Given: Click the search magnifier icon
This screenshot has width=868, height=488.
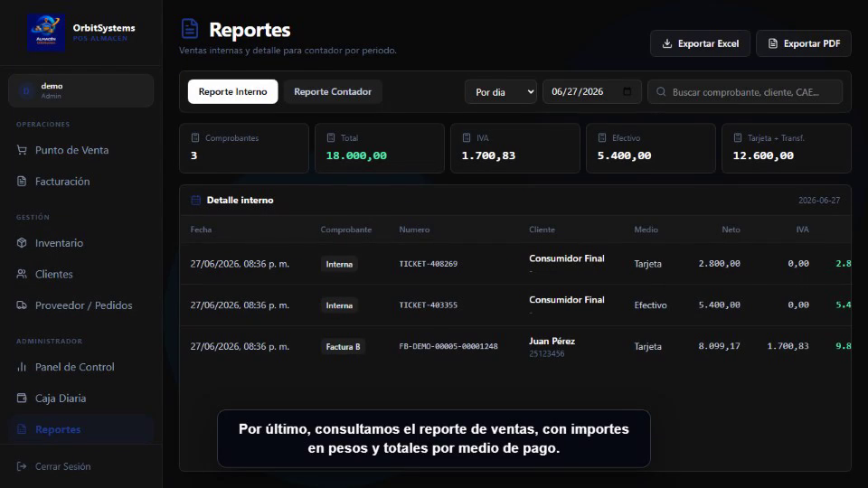Looking at the screenshot, I should point(661,92).
